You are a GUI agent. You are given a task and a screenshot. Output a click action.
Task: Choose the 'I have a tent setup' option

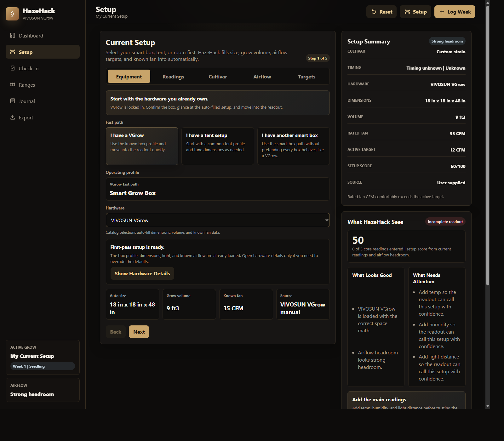(218, 146)
